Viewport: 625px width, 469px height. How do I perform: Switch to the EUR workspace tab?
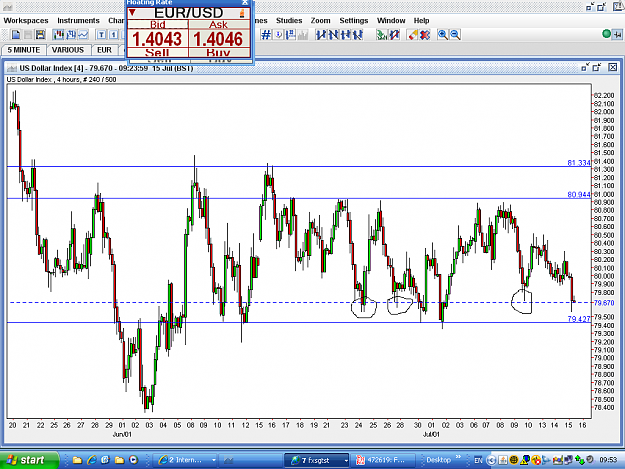[x=104, y=50]
